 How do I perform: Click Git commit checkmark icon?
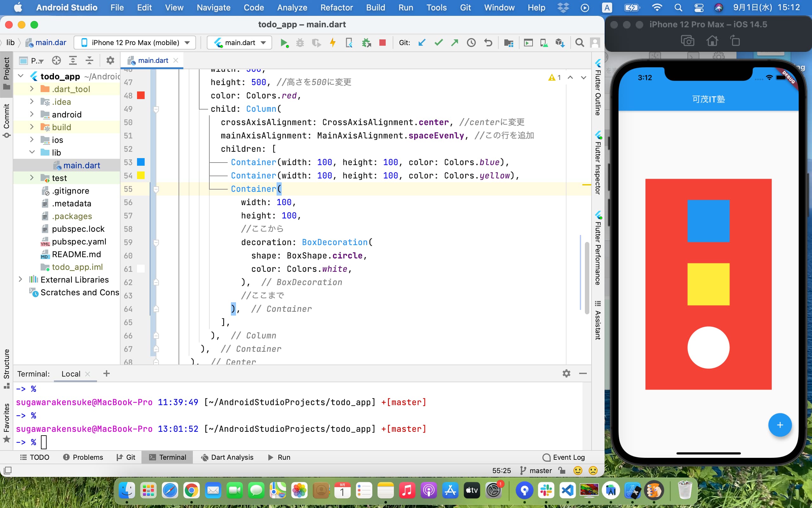[x=438, y=42]
